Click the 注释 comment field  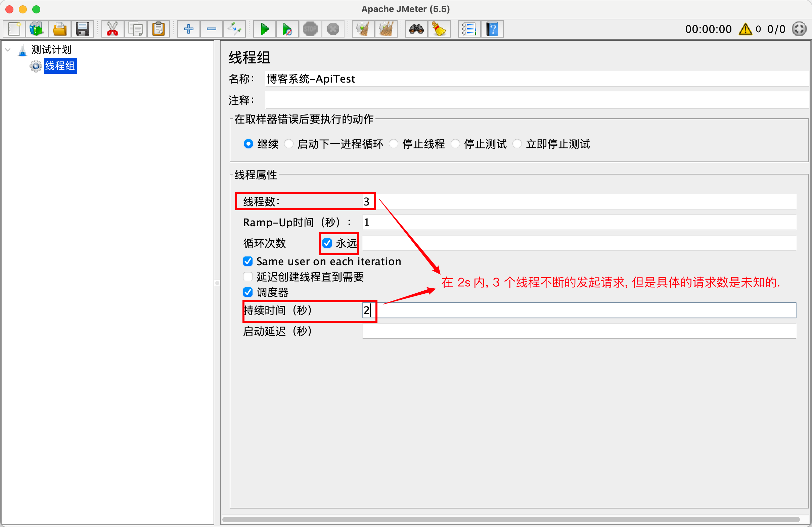537,100
